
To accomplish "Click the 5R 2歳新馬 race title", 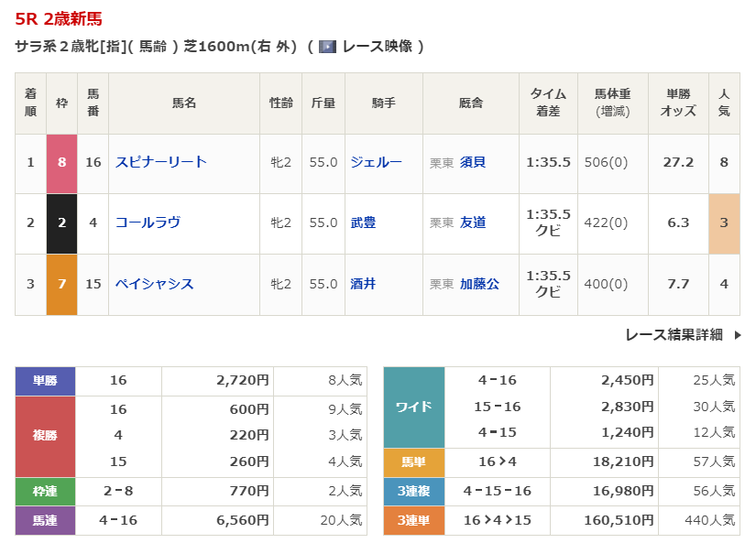I will pos(60,18).
